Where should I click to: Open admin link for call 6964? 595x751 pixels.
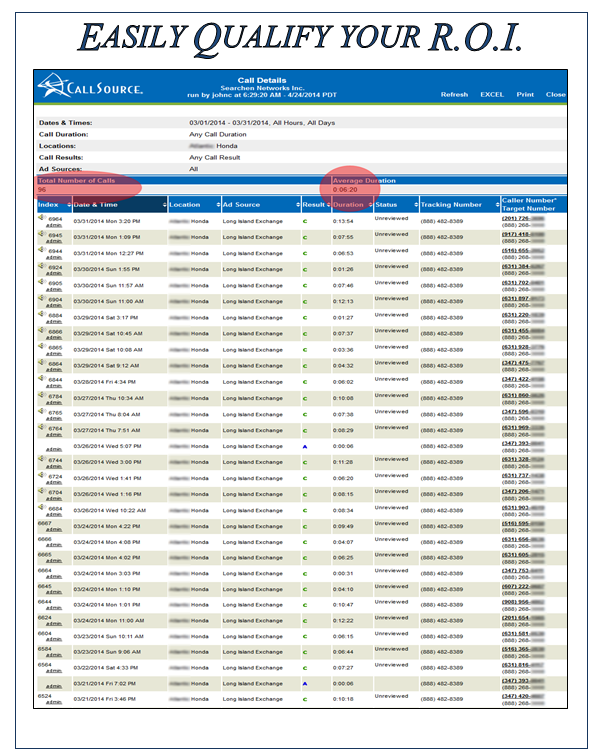point(54,226)
